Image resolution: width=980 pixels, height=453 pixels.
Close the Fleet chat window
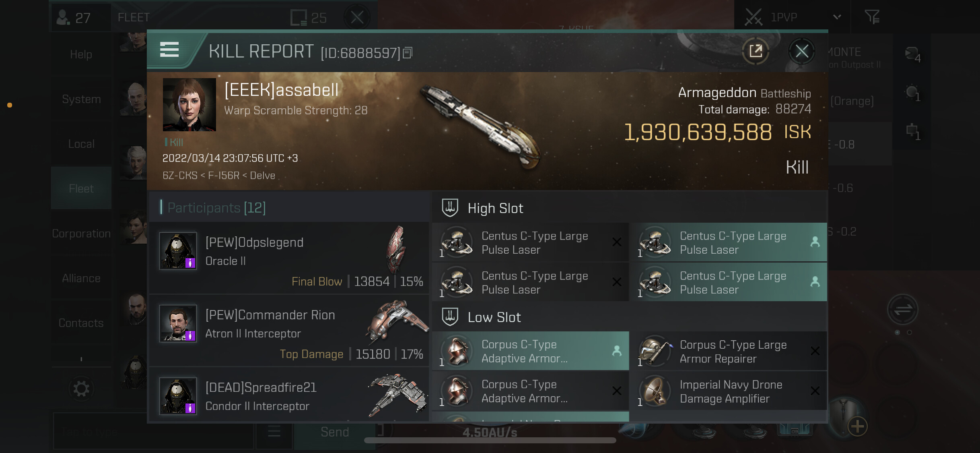[x=357, y=17]
